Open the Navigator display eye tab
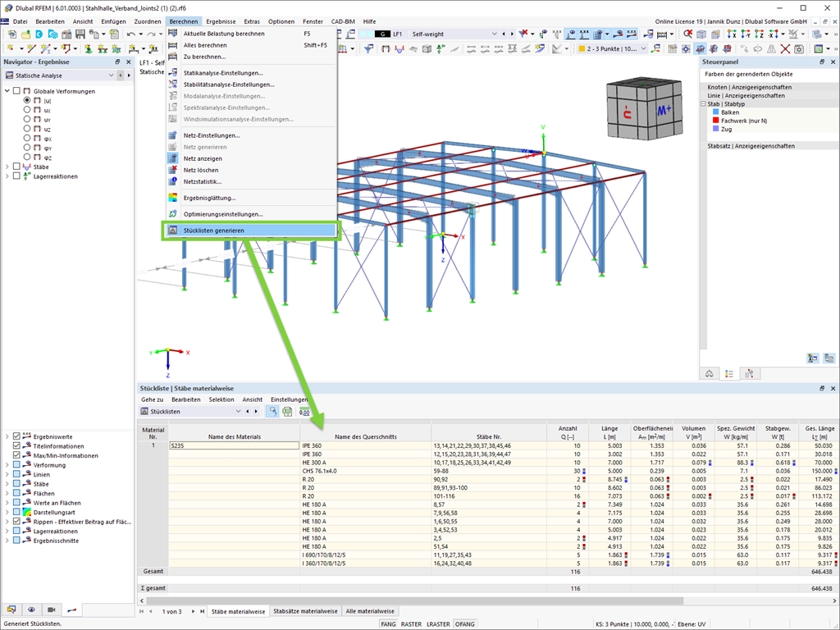This screenshot has width=840, height=630. (32, 609)
